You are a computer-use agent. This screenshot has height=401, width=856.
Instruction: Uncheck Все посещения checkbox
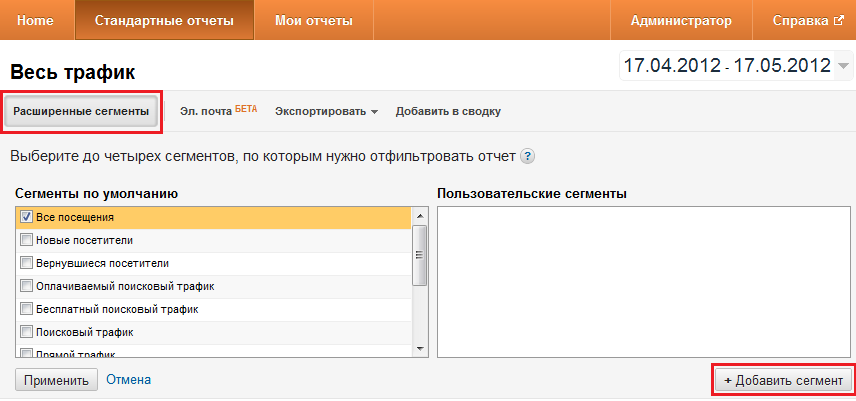pos(26,217)
